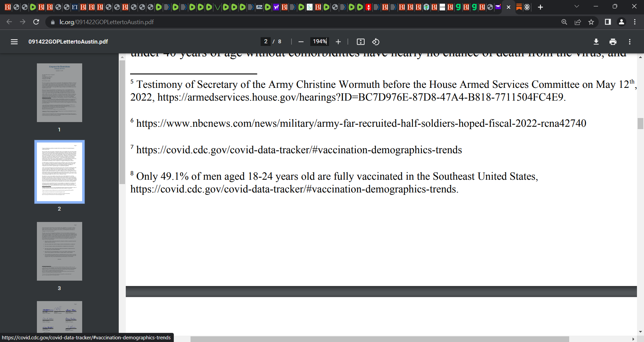Image resolution: width=644 pixels, height=342 pixels.
Task: Reload the current page
Action: point(36,22)
